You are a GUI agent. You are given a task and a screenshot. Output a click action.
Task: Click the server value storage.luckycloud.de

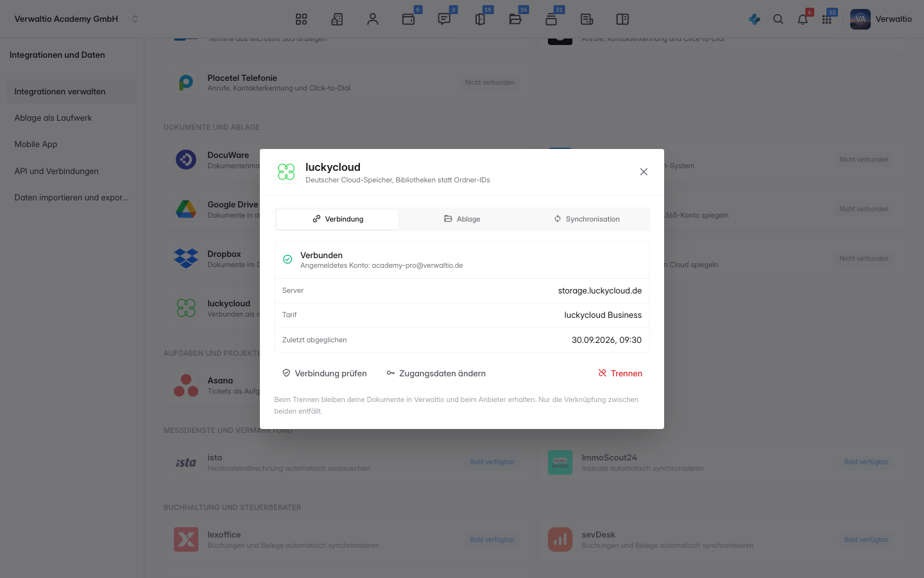599,291
